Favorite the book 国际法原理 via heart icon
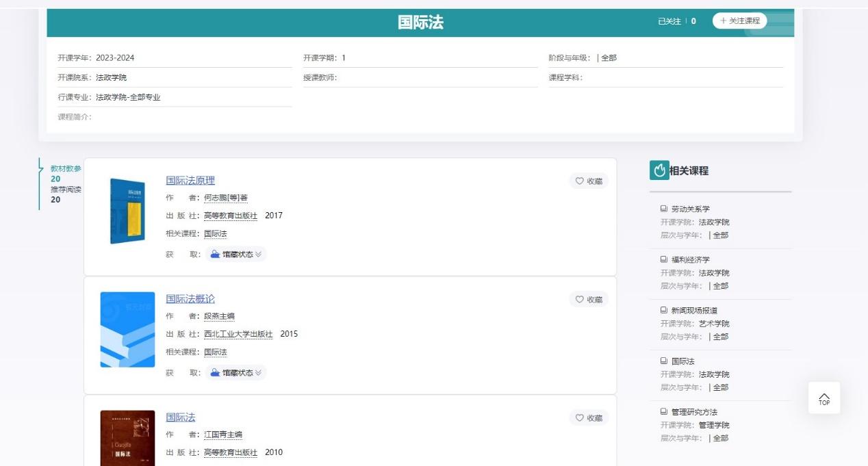 (x=589, y=181)
